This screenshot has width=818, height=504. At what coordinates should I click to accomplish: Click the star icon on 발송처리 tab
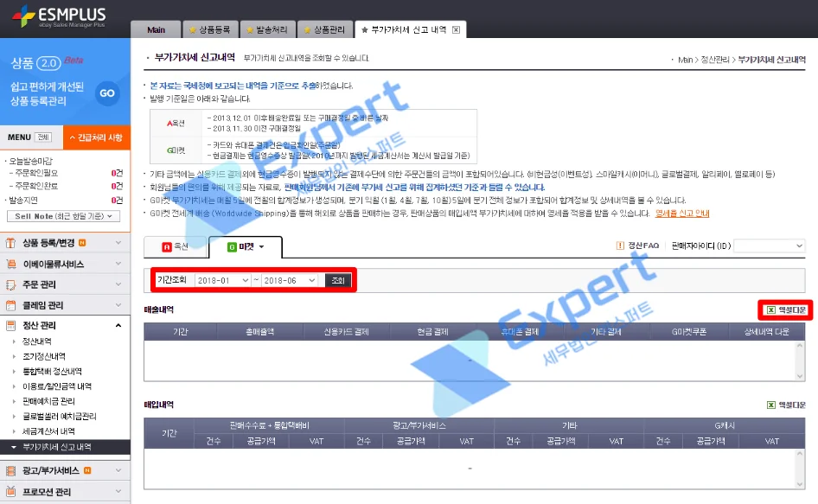250,29
